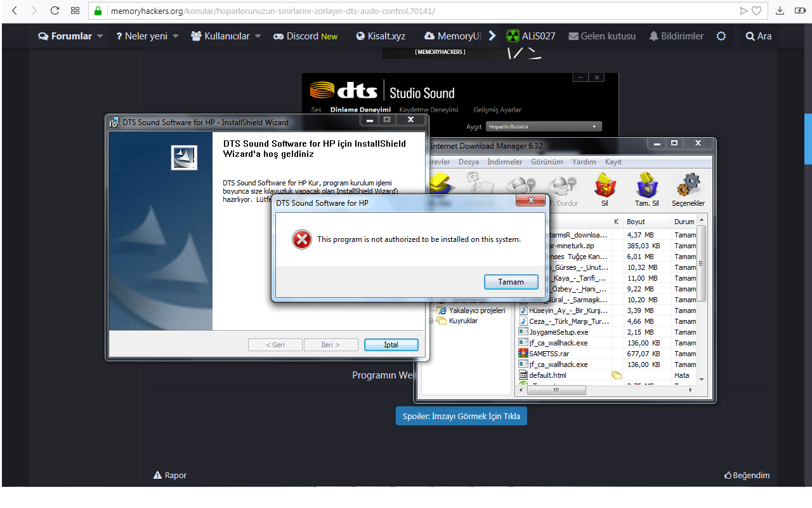Click the greyed T. Durdur icon in IDM
This screenshot has height=508, width=812.
tap(563, 187)
